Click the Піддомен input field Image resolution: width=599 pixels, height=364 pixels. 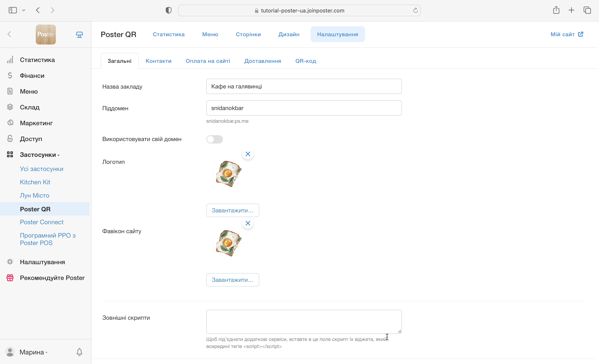304,108
